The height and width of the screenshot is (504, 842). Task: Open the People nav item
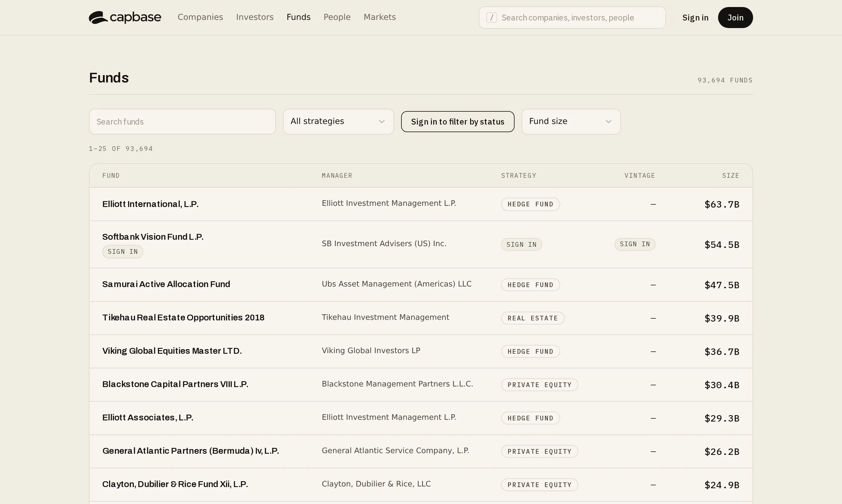pyautogui.click(x=337, y=17)
